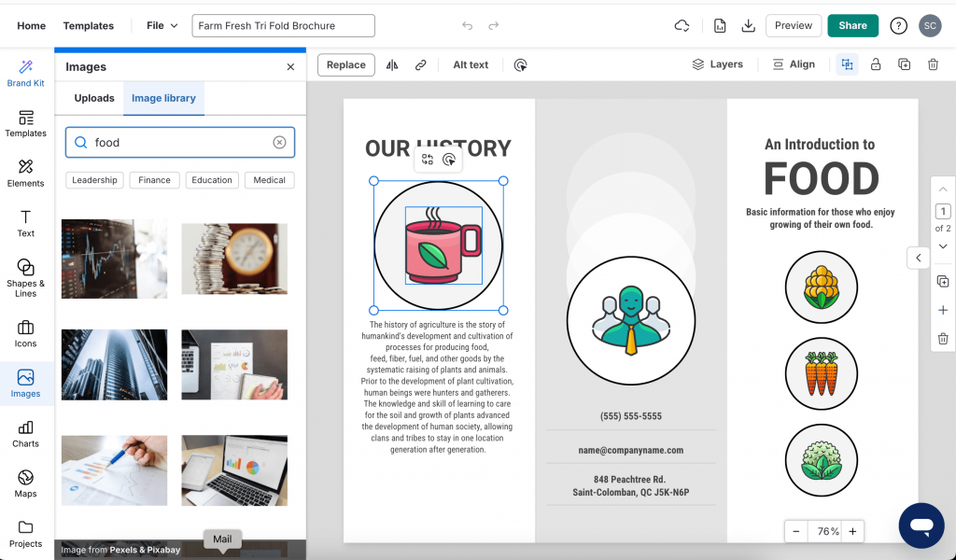Delete the selected element with trash icon
Viewport: 956px width, 560px height.
coord(933,64)
